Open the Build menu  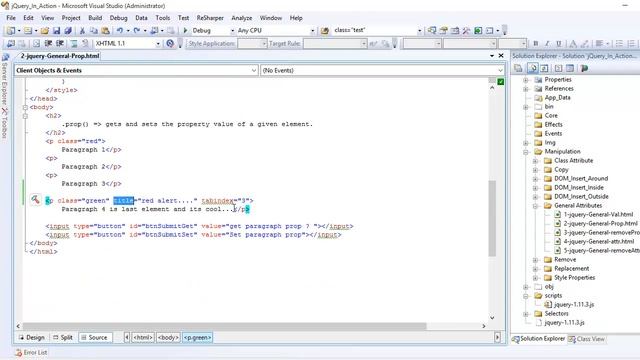[x=95, y=18]
